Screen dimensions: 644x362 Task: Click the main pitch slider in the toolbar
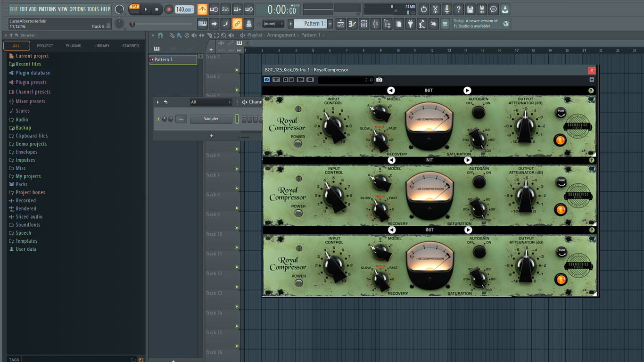[161, 24]
